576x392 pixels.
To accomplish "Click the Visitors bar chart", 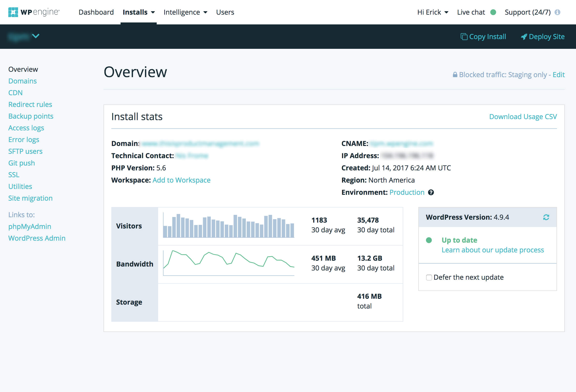I will point(228,226).
